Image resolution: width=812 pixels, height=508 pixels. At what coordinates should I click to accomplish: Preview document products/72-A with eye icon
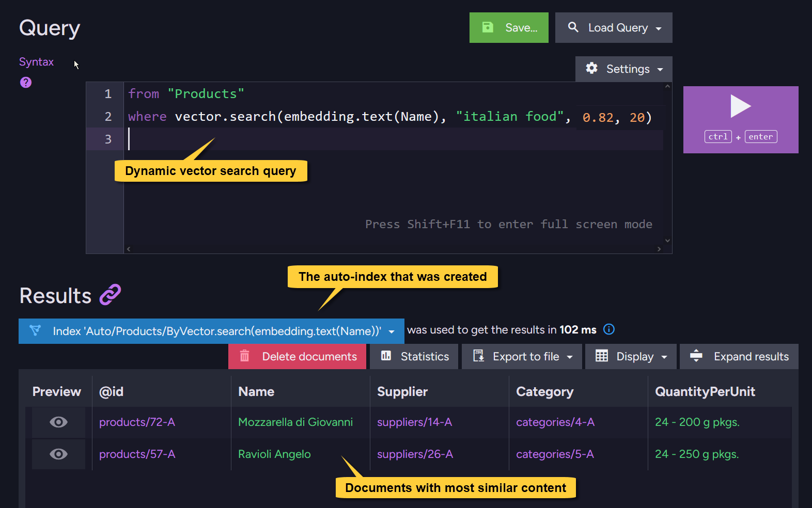point(58,422)
